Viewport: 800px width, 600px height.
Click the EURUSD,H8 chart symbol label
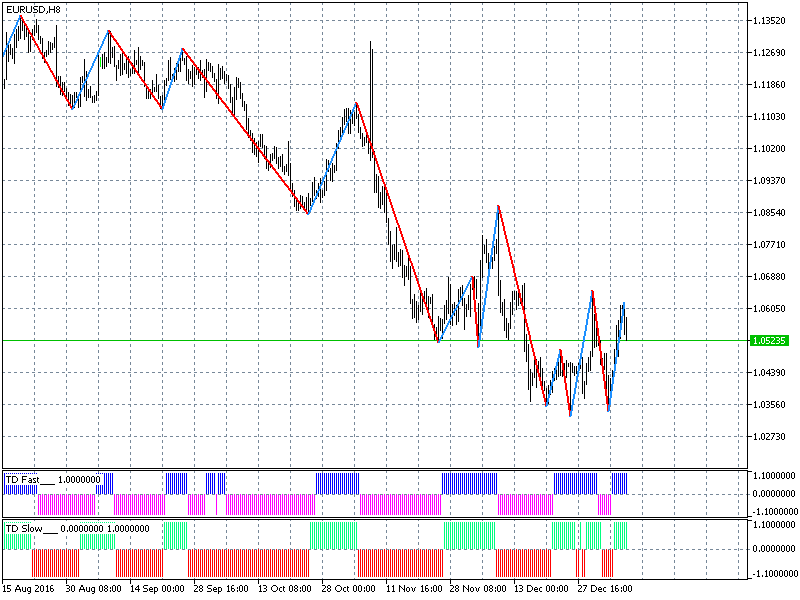click(x=32, y=9)
